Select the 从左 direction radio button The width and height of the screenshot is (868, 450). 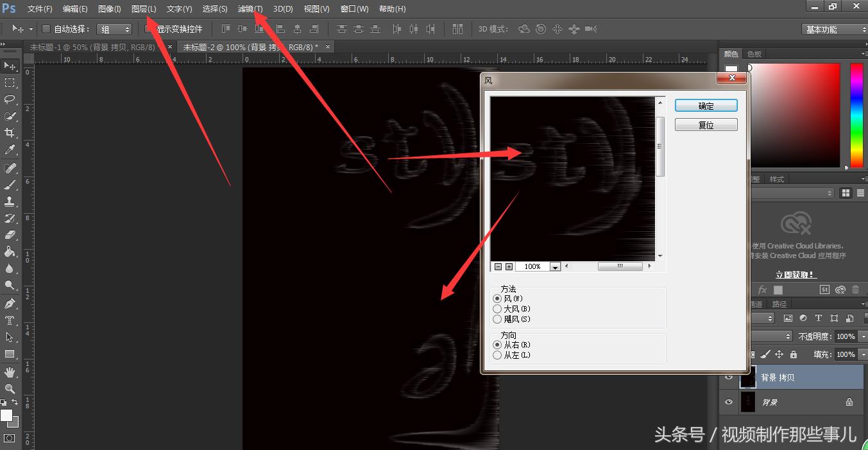click(x=498, y=355)
